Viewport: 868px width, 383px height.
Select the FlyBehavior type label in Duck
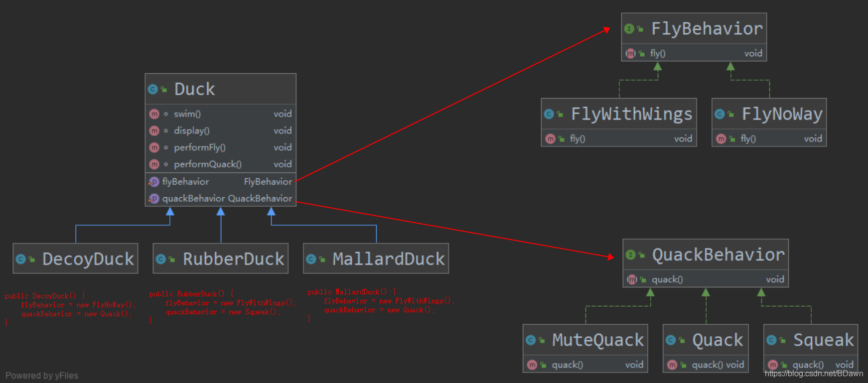click(268, 182)
